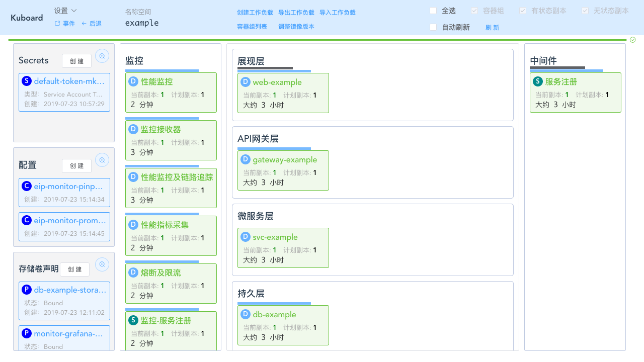Toggle the 自动刷新 checkbox
644x362 pixels.
(433, 27)
